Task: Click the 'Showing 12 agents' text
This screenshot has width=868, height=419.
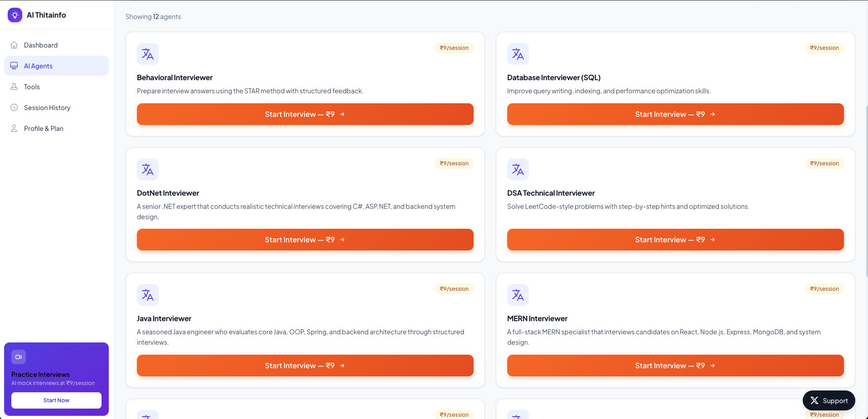Action: point(153,17)
